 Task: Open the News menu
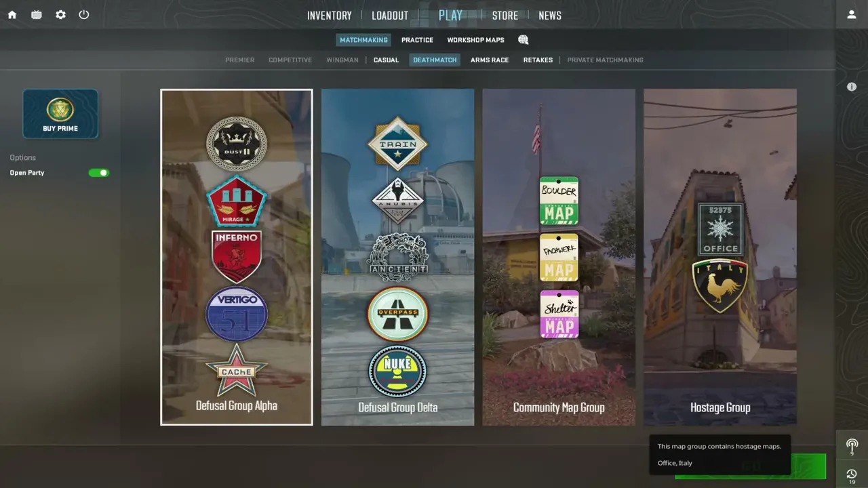[x=550, y=16]
